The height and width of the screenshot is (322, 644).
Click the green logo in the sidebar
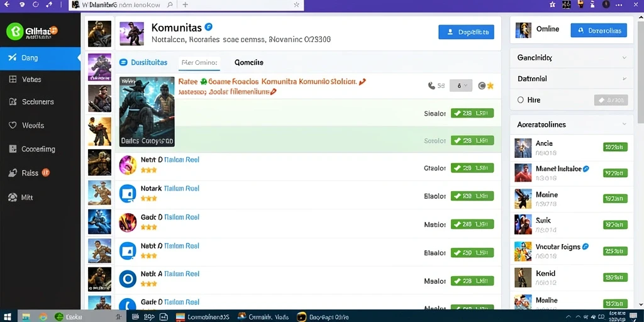15,31
